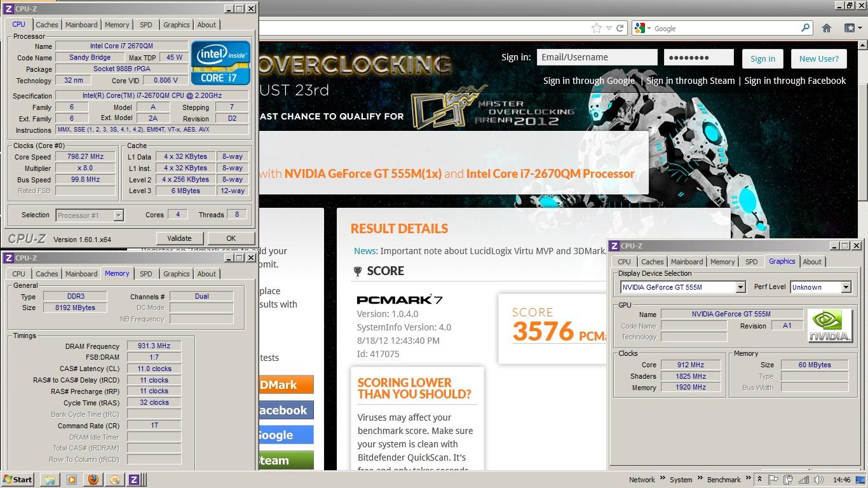
Task: Launch Windows Media Player from taskbar
Action: tap(71, 480)
